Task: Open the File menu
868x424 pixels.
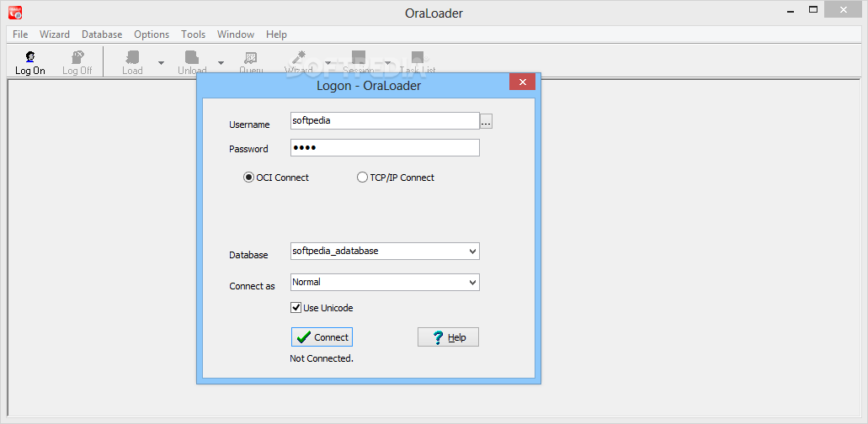Action: (x=20, y=34)
